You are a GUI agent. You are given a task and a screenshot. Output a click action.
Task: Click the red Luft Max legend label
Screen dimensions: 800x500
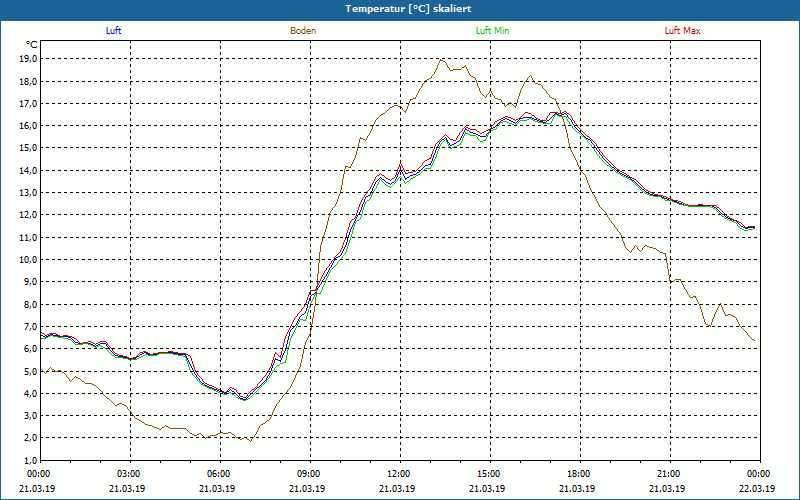point(682,31)
